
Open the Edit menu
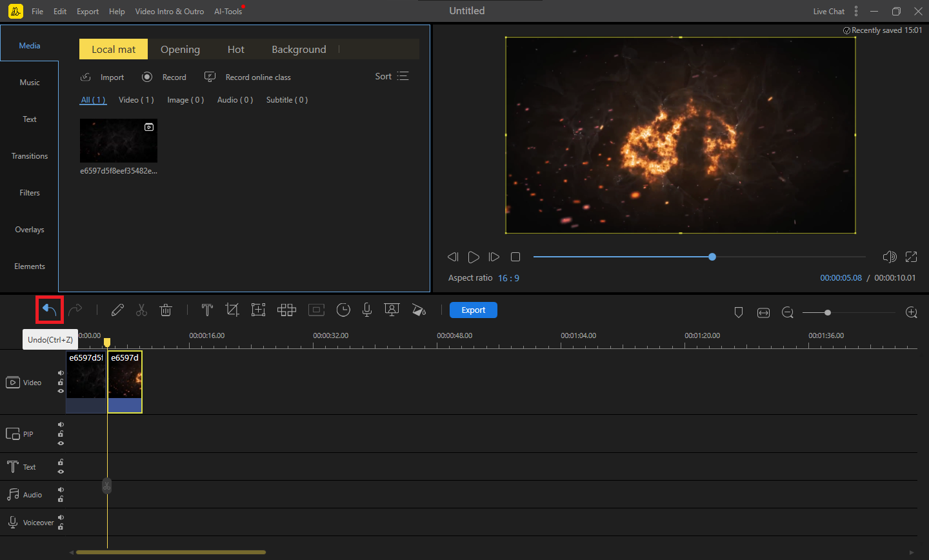60,11
